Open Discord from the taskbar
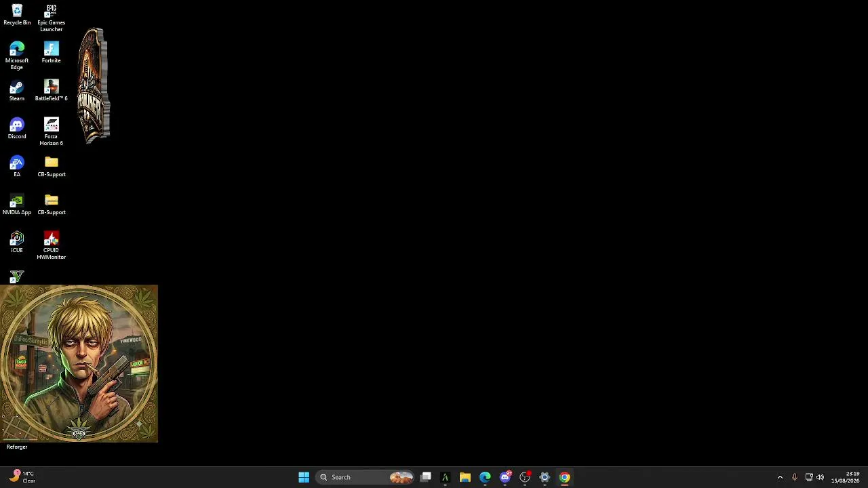The image size is (868, 488). pos(505,477)
